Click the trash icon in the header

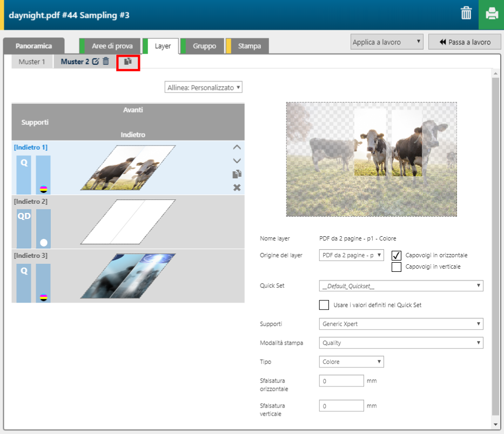(466, 14)
